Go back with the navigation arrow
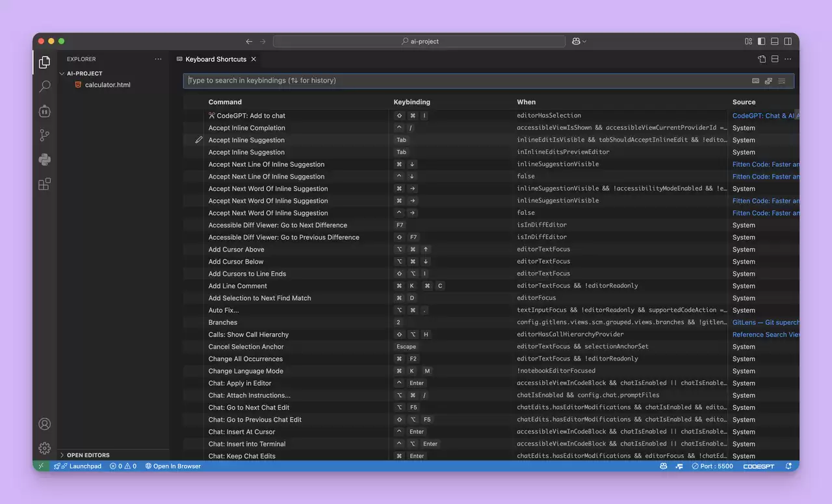 coord(249,41)
